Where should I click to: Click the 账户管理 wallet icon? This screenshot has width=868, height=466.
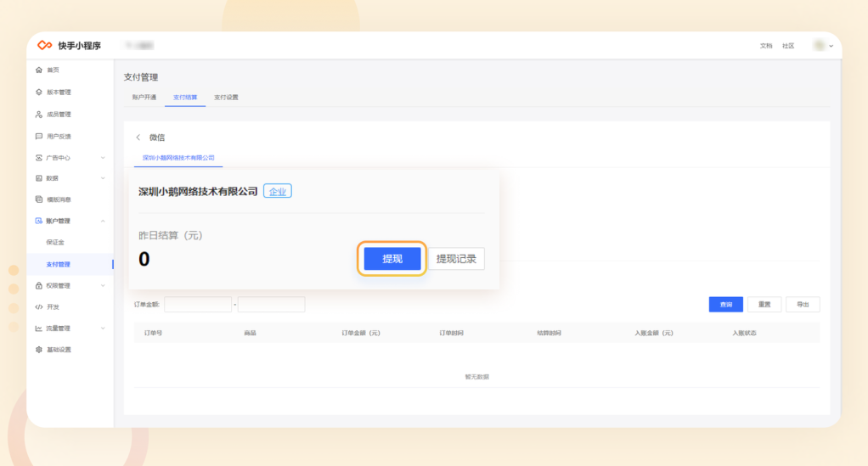[x=39, y=221]
